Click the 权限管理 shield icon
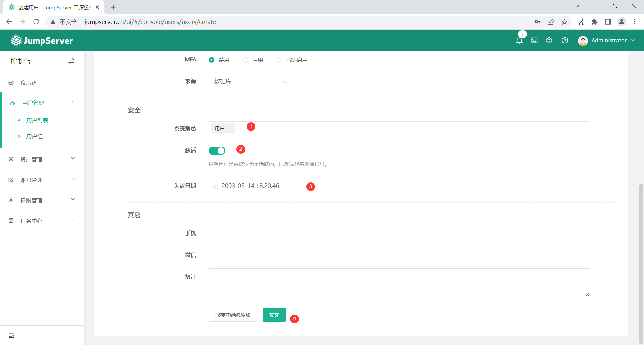Image resolution: width=644 pixels, height=345 pixels. [11, 200]
